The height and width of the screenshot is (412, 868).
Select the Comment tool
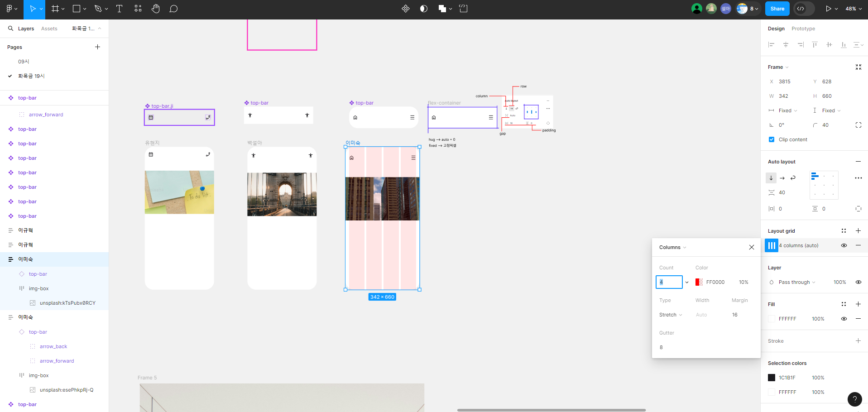173,9
